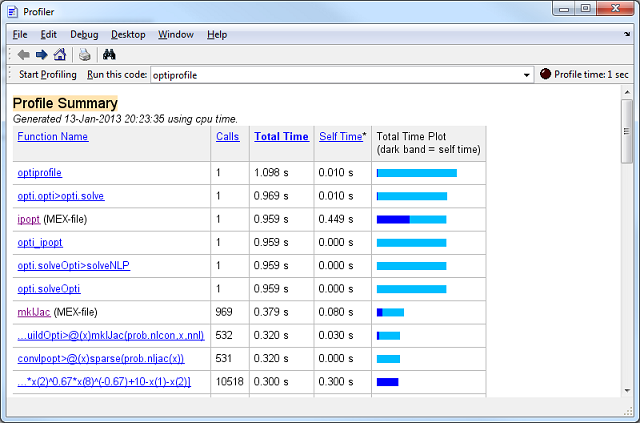
Task: Click the 'Total Time Plot' column header text
Action: click(411, 136)
